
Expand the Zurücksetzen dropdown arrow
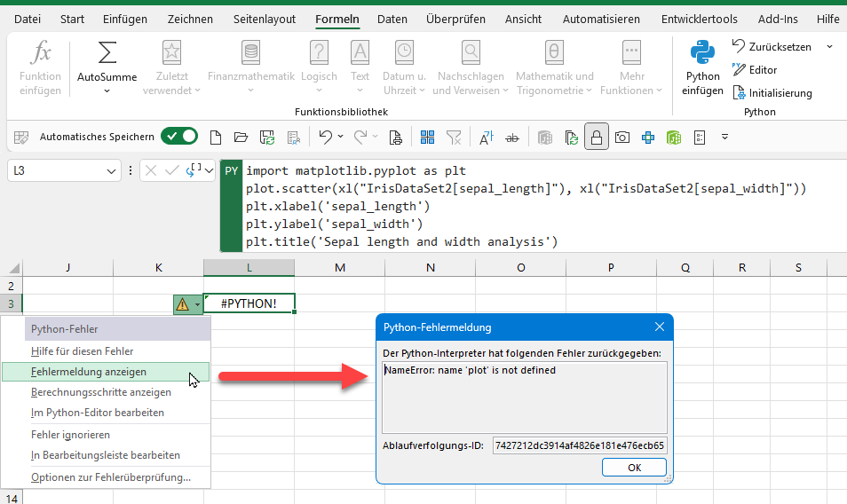tap(829, 47)
